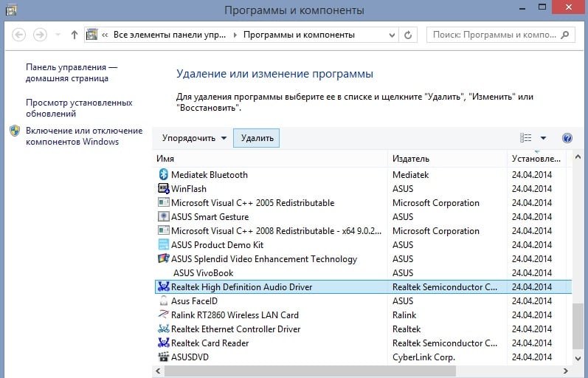Open the Упорядочить dropdown menu
The image size is (588, 378).
pyautogui.click(x=194, y=138)
